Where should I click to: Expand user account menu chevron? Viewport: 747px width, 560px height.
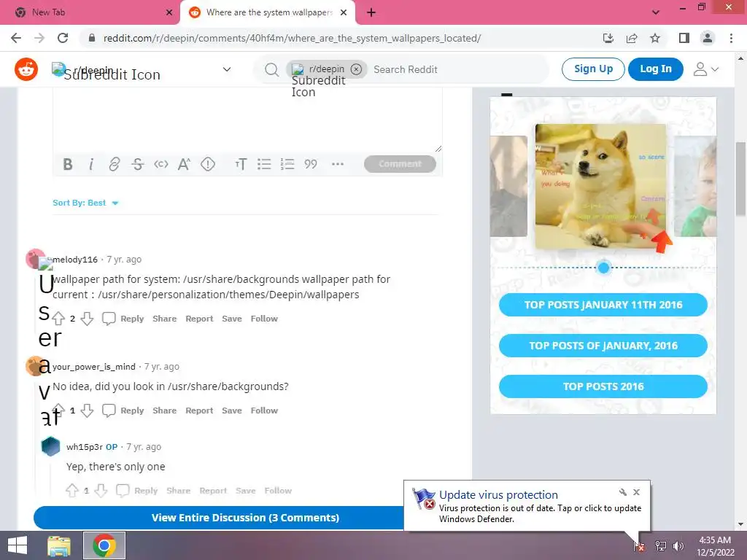pyautogui.click(x=715, y=69)
